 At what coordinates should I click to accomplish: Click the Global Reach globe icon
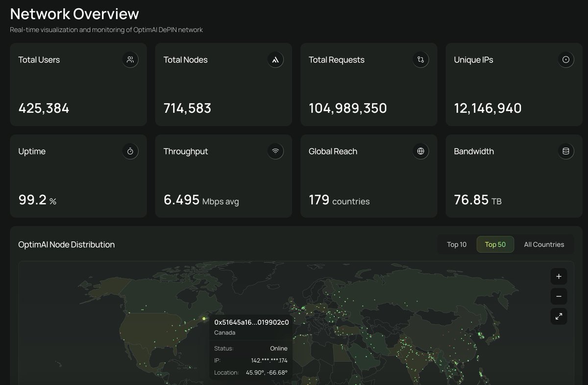(x=420, y=151)
